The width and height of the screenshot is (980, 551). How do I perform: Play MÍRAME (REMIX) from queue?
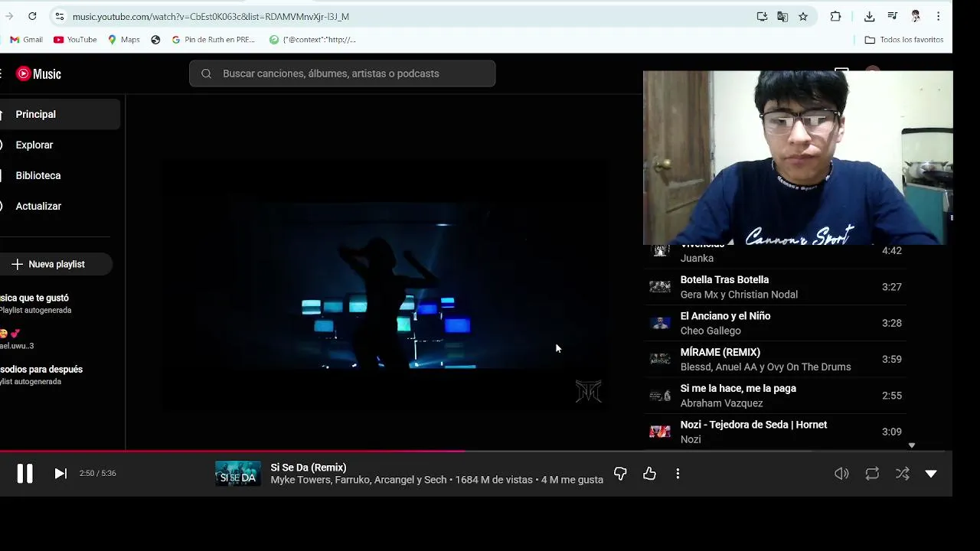[x=777, y=359]
